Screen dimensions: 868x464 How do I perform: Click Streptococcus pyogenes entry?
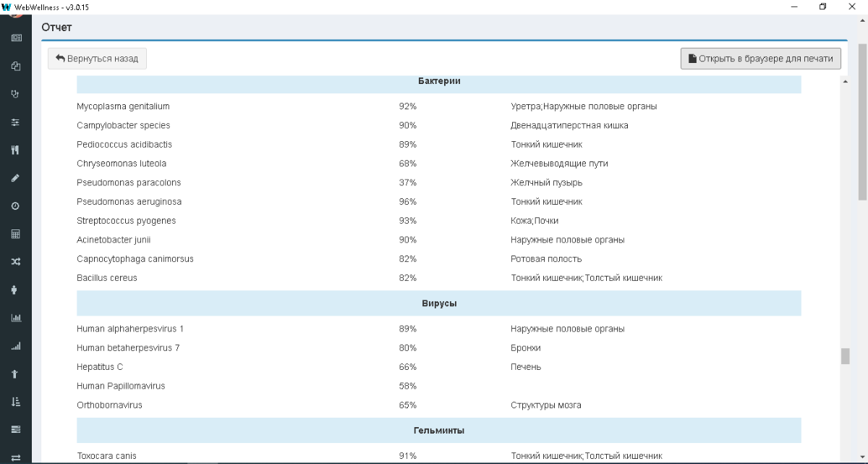tap(127, 221)
